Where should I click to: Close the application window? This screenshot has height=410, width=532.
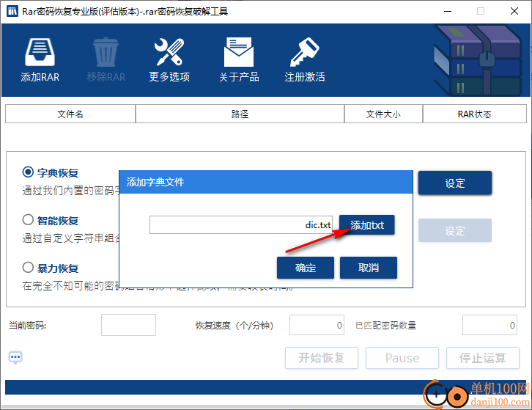(x=514, y=11)
